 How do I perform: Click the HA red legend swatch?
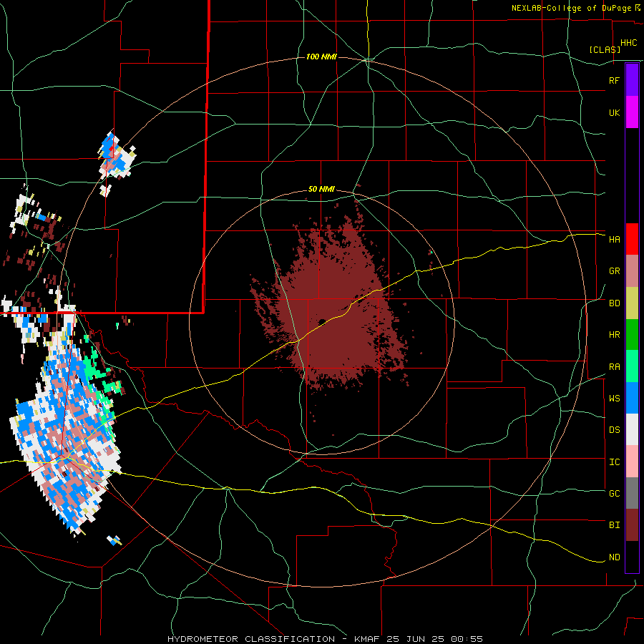632,239
